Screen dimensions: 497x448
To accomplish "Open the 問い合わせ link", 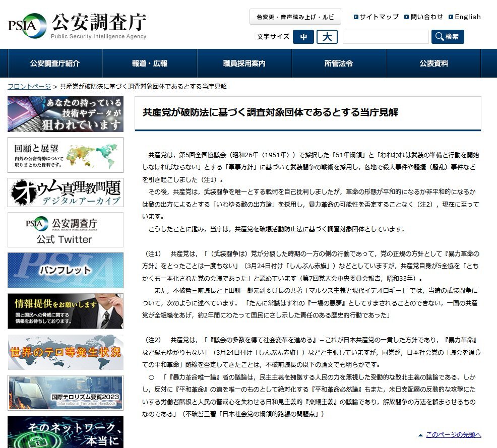I will 423,17.
